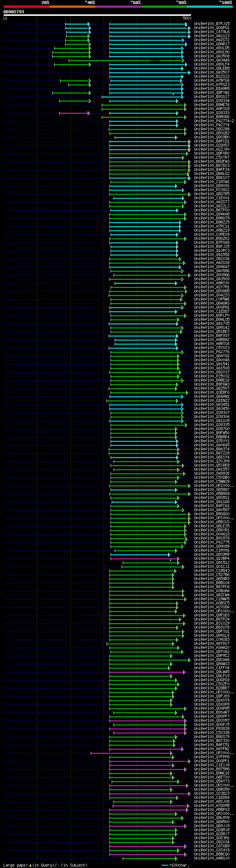Click label UniRef100_B6TP24
Viewport: 236px width, 868px height.
[212, 619]
